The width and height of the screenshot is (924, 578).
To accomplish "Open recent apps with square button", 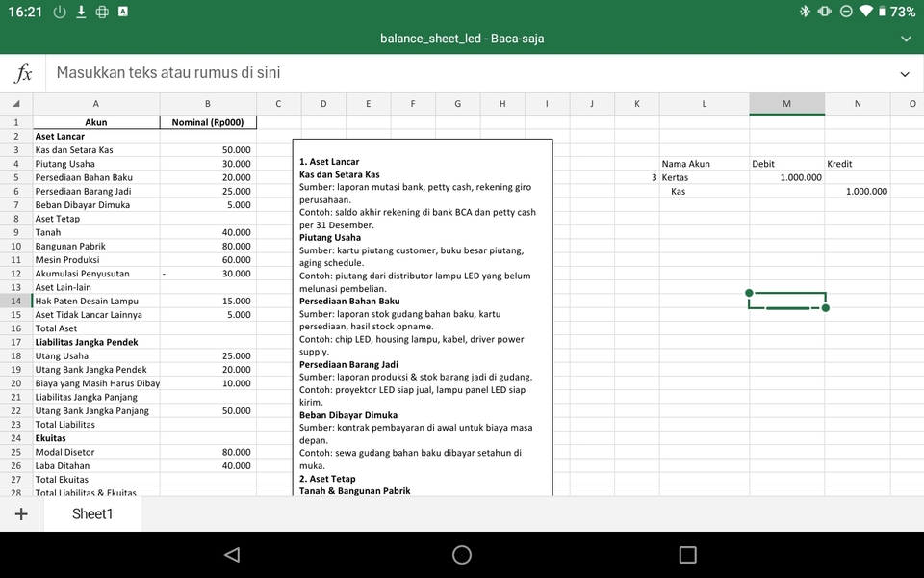I will (x=687, y=555).
